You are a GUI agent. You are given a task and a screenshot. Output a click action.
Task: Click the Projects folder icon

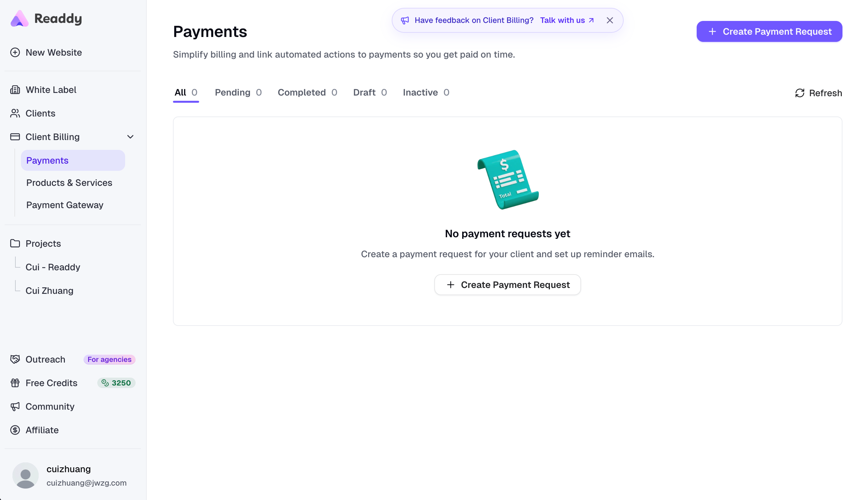pos(15,243)
